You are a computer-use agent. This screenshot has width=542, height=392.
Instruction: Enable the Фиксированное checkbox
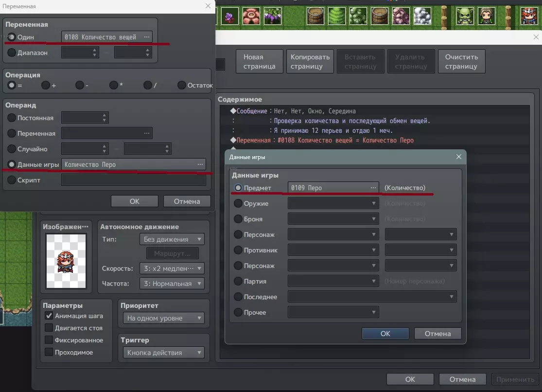(49, 340)
